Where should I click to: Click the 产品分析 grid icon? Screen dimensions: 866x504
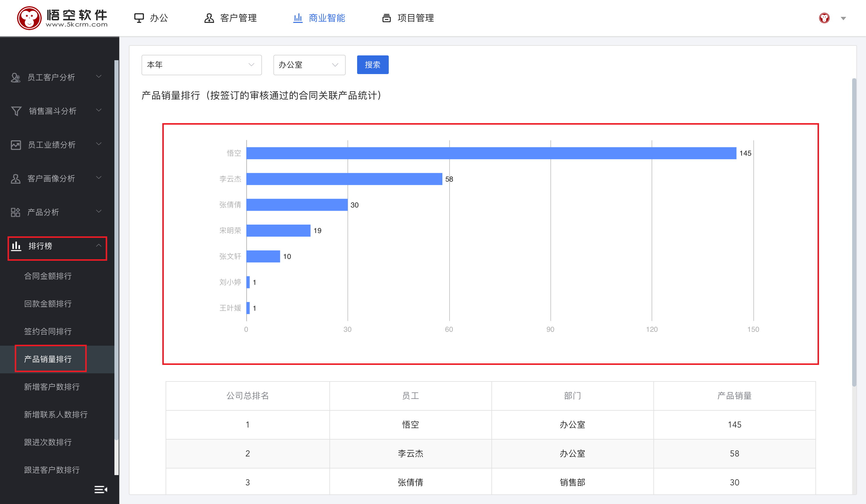(x=15, y=212)
